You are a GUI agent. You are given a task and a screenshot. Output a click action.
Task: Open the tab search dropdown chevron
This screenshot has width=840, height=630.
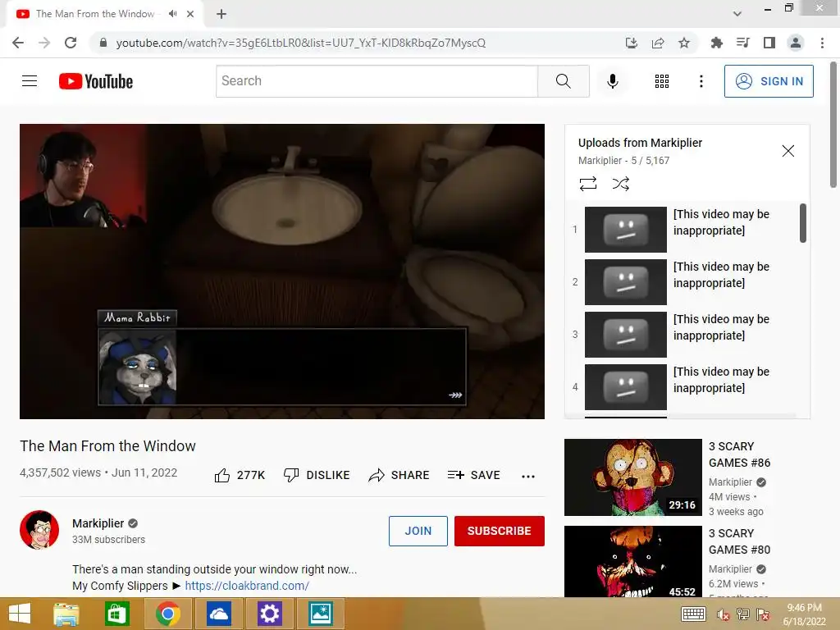tap(737, 14)
